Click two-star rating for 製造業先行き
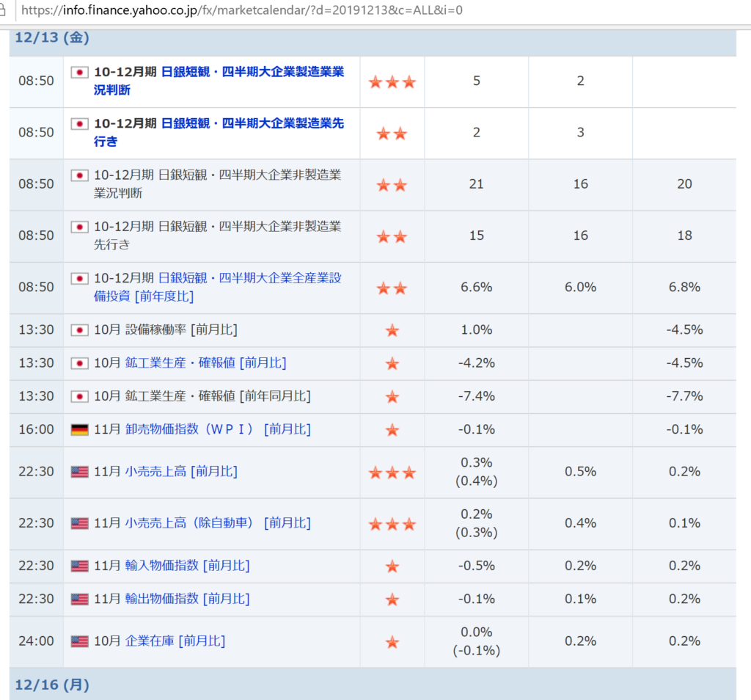This screenshot has height=700, width=751. pos(392,134)
